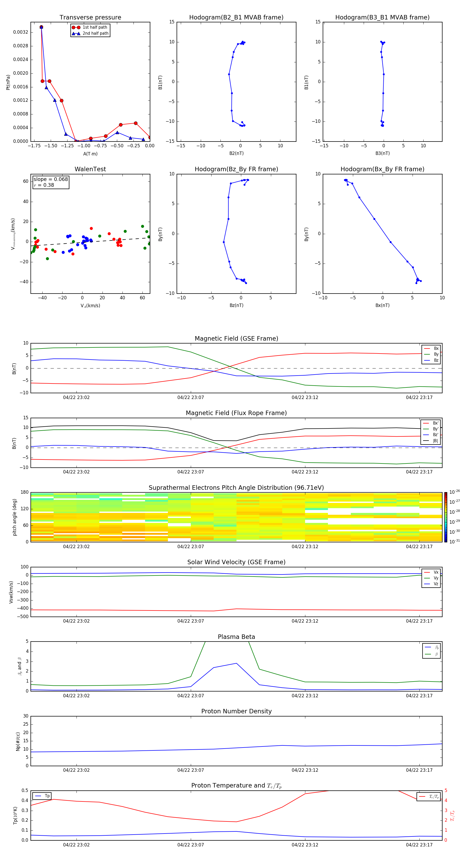
Task: Select the By legend entry in GSE plot
Action: tap(431, 354)
